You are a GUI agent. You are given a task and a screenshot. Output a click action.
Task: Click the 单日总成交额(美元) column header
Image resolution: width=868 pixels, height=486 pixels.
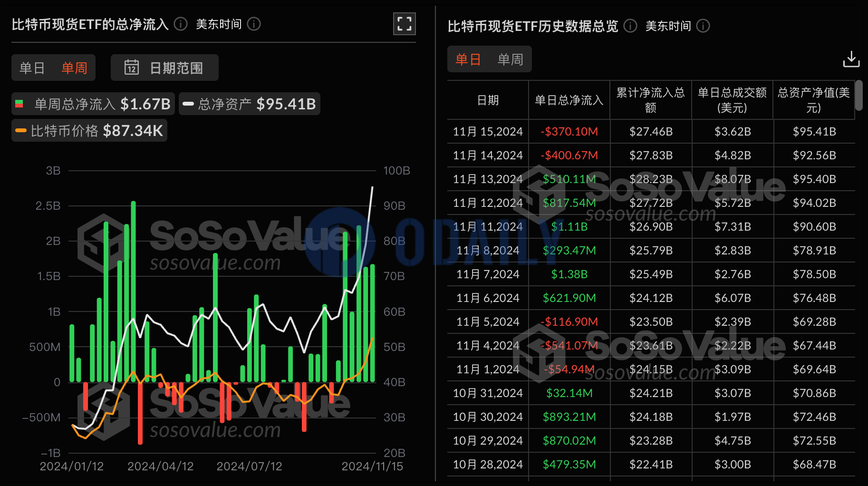tap(732, 100)
